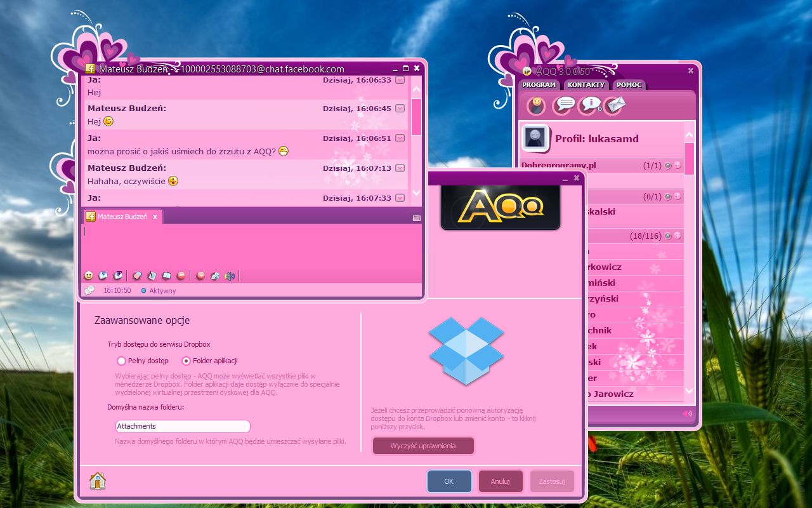This screenshot has width=812, height=508.
Task: Click the Anuluj button
Action: click(501, 481)
